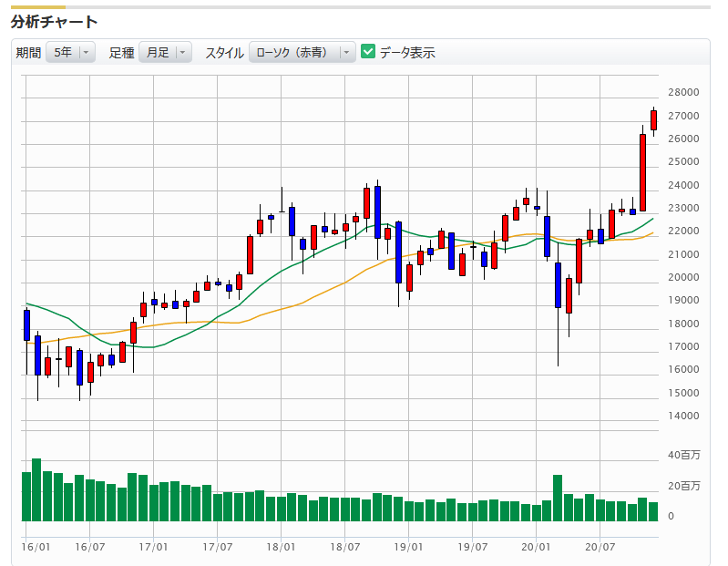This screenshot has width=728, height=566.
Task: Click the 19/01 date label on x-axis
Action: click(408, 548)
